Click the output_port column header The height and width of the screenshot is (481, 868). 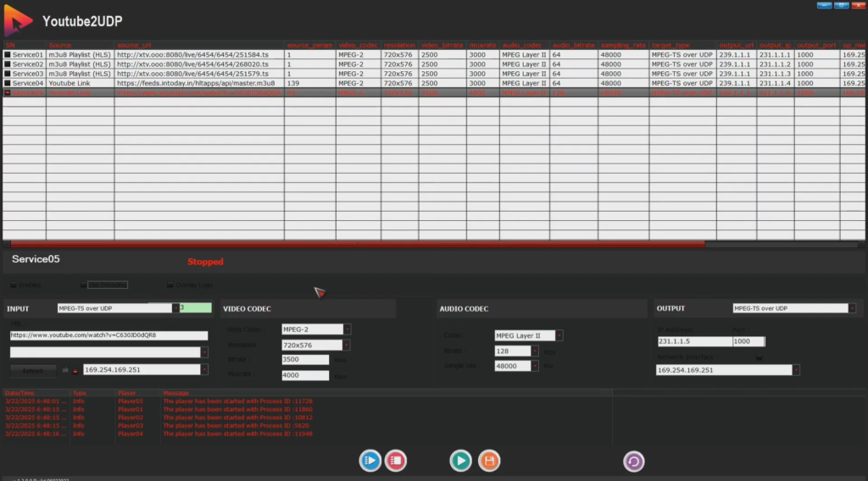tap(817, 46)
